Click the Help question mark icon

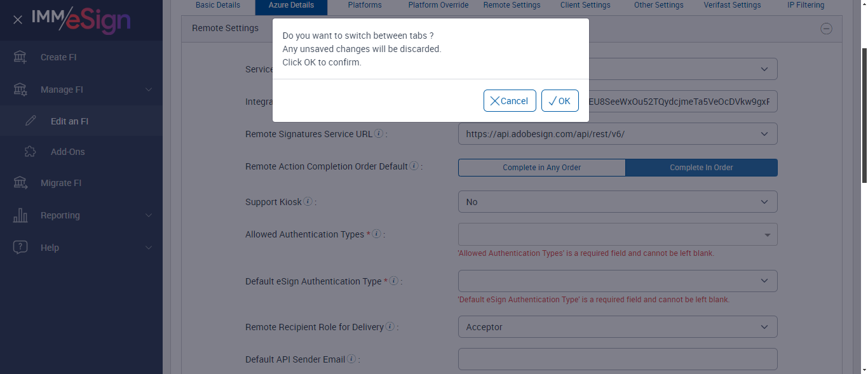[x=20, y=248]
